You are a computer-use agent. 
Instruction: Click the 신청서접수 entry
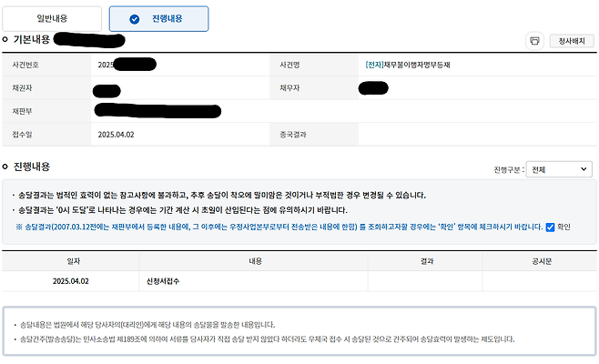click(x=163, y=281)
